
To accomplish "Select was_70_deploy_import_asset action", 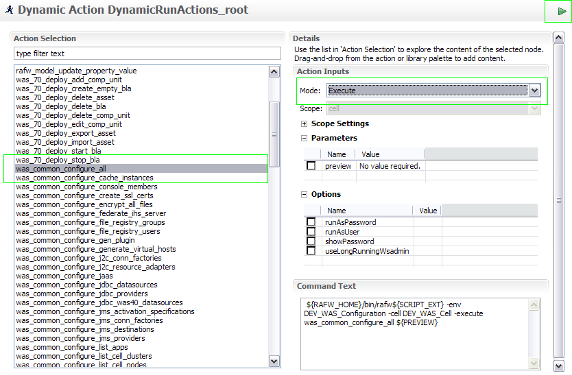I will pyautogui.click(x=65, y=142).
